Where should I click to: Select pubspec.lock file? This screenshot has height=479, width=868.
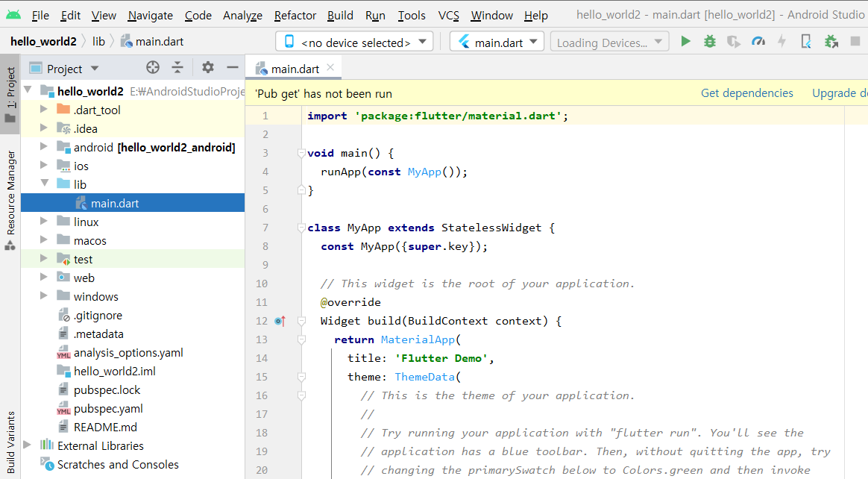click(x=107, y=390)
